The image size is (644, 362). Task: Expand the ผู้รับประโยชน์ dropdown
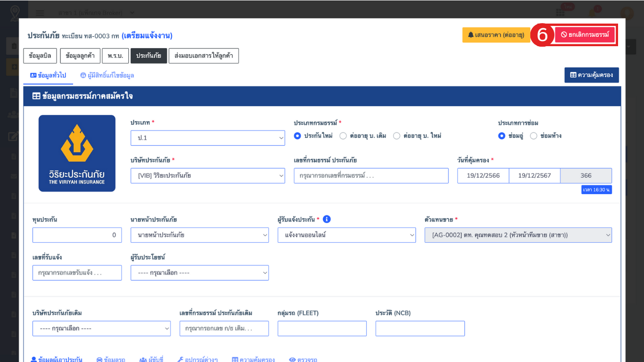point(200,273)
